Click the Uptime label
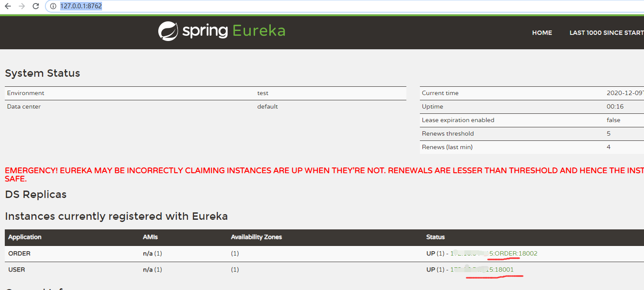 (x=433, y=106)
